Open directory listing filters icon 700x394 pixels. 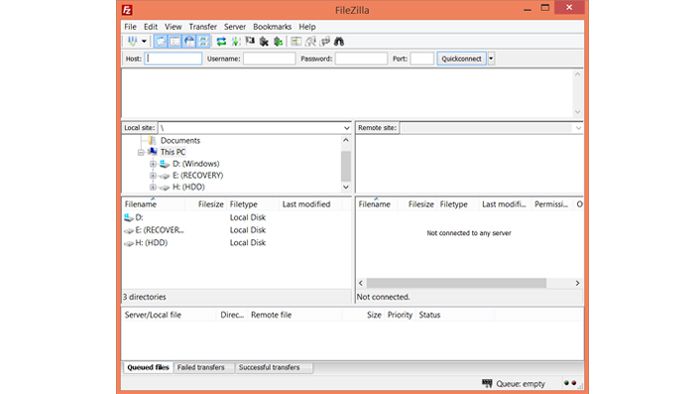296,41
